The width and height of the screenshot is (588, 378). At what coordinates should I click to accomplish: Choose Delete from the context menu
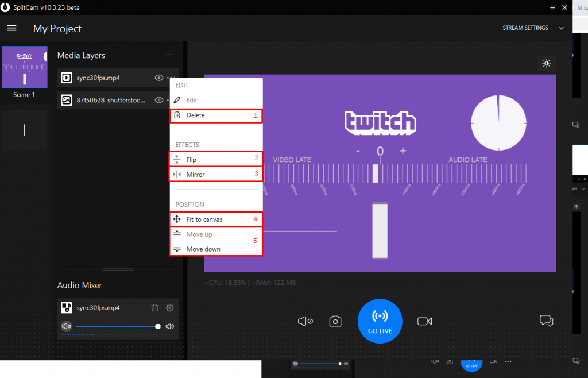216,115
